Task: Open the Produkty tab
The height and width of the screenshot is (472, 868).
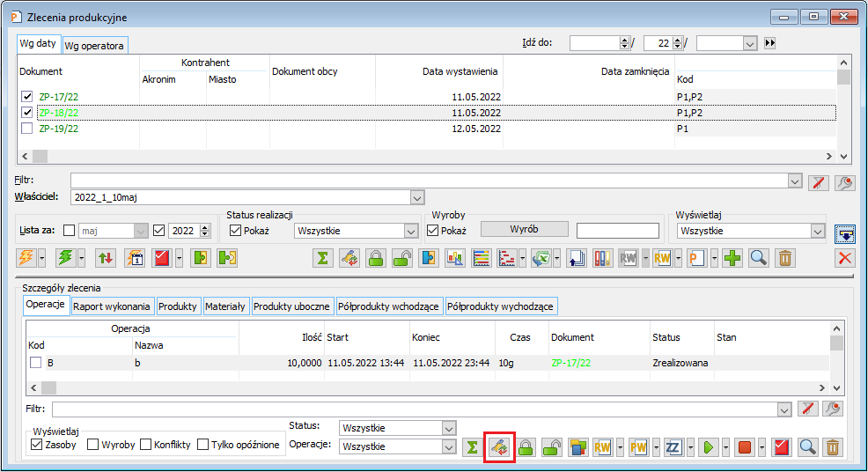Action: [177, 306]
